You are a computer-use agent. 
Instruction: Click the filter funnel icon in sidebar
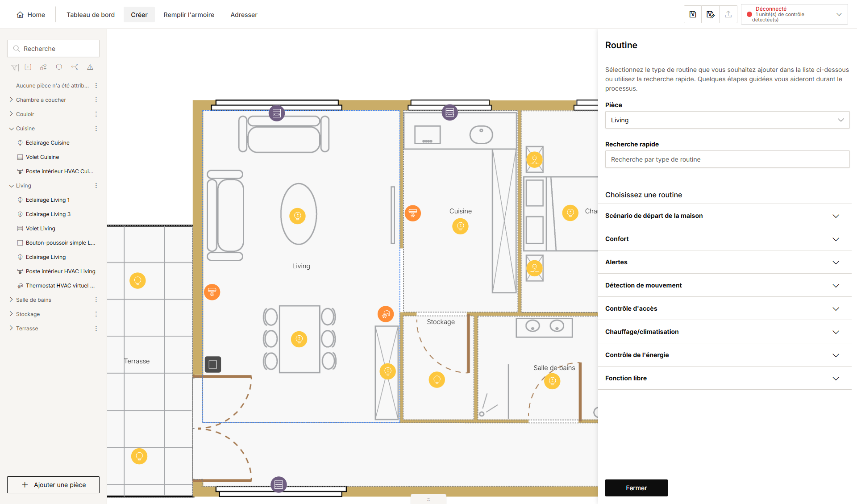[15, 67]
